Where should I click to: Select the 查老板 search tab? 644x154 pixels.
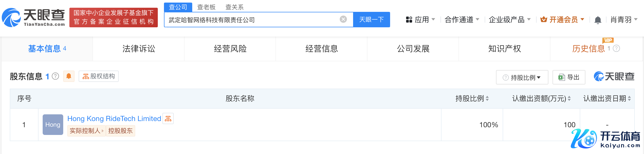(x=206, y=7)
